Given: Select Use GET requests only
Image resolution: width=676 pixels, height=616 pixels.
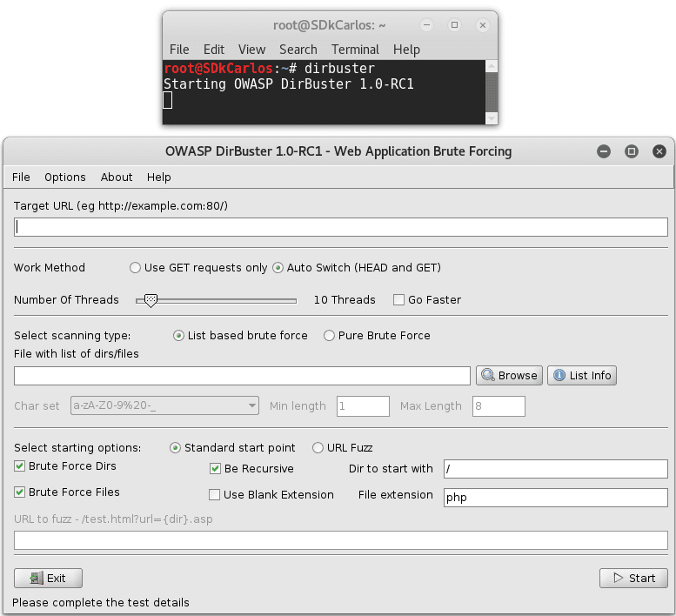Looking at the screenshot, I should (135, 268).
